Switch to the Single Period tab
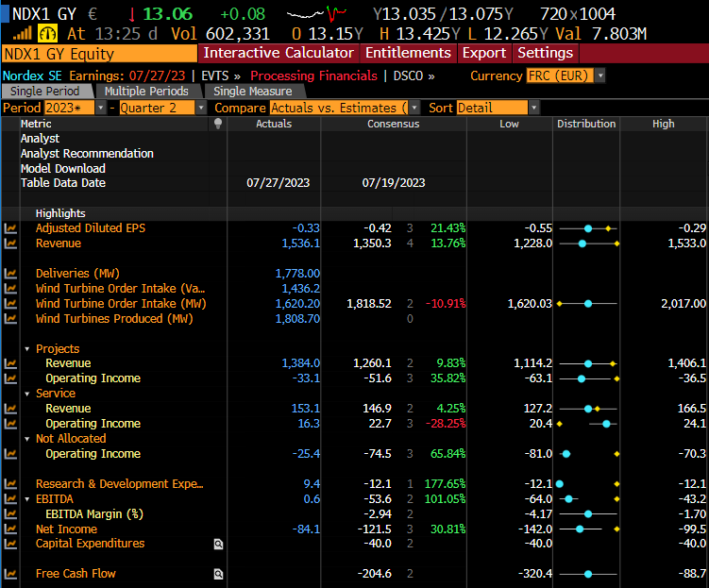The height and width of the screenshot is (588, 709). coord(45,92)
